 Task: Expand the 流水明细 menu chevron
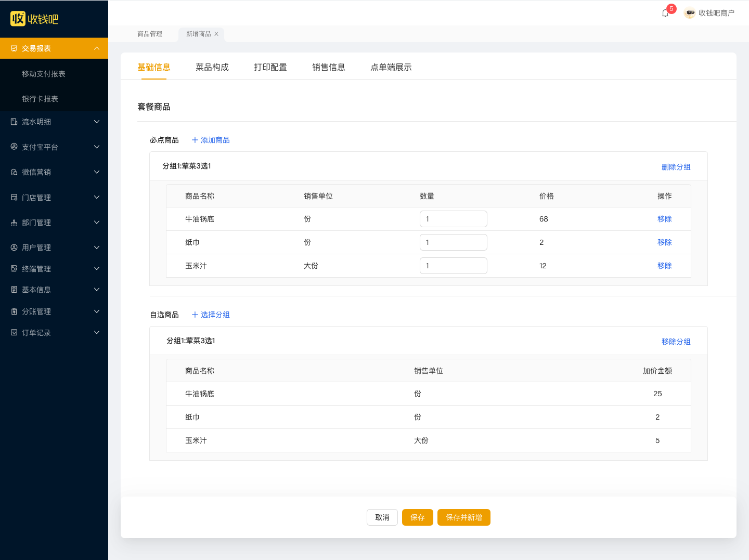coord(97,122)
